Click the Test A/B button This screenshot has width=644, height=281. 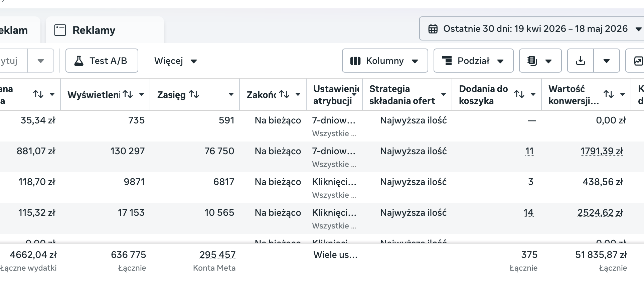(102, 61)
